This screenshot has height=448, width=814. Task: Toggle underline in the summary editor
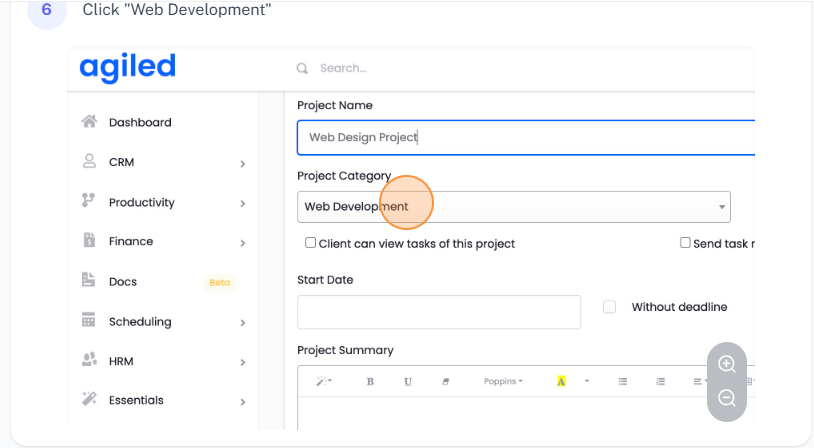point(408,381)
